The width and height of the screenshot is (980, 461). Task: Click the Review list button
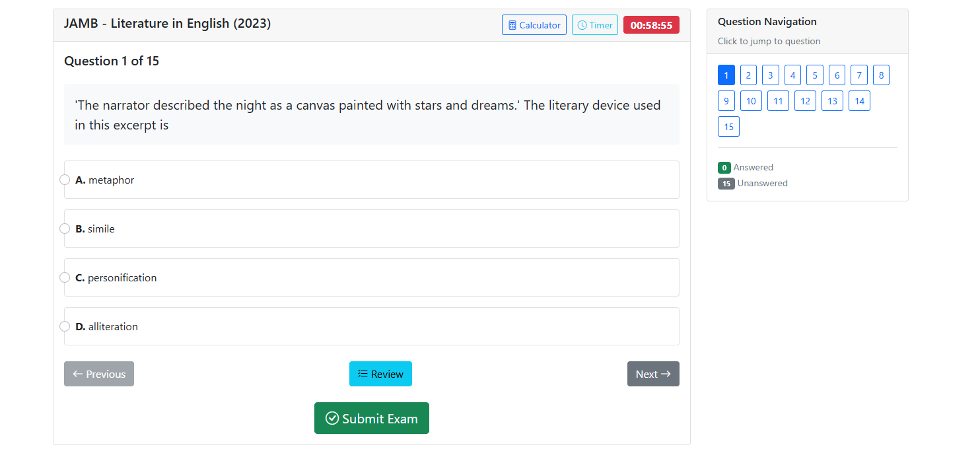[380, 374]
